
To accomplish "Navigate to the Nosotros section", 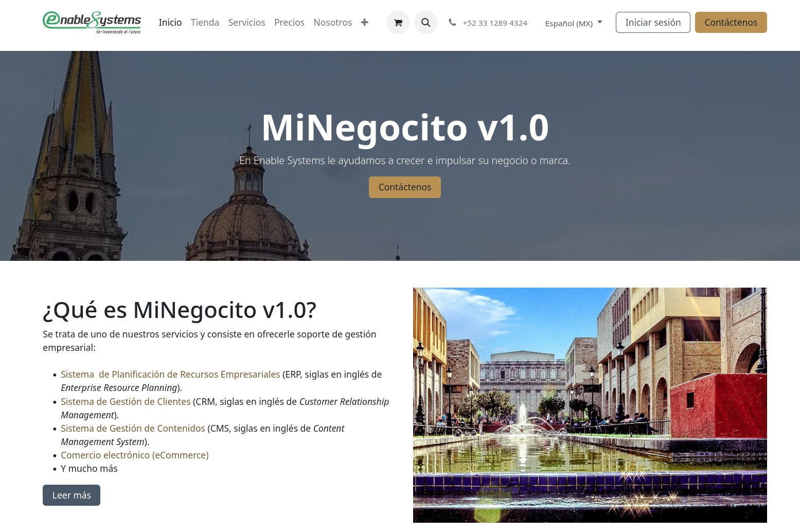I will 332,23.
